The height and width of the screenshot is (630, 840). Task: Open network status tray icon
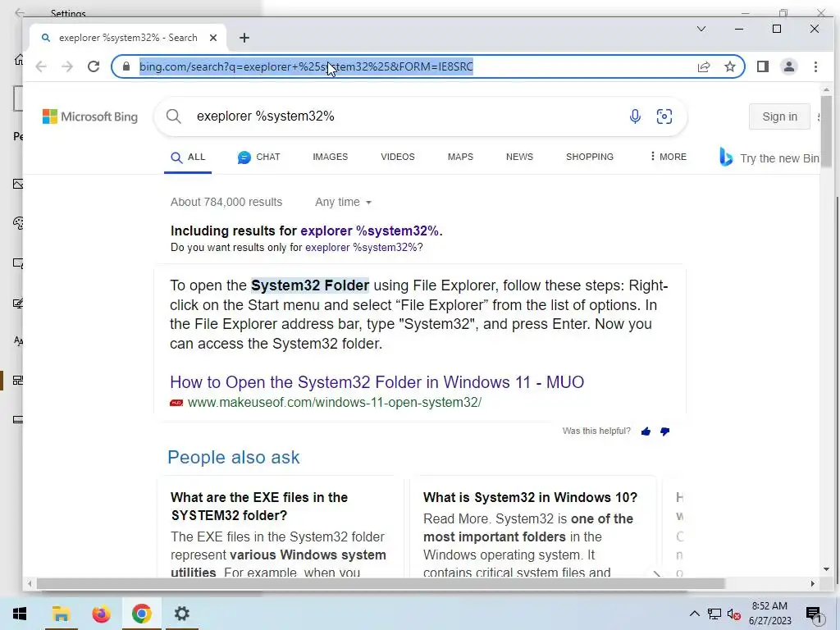[x=714, y=614]
